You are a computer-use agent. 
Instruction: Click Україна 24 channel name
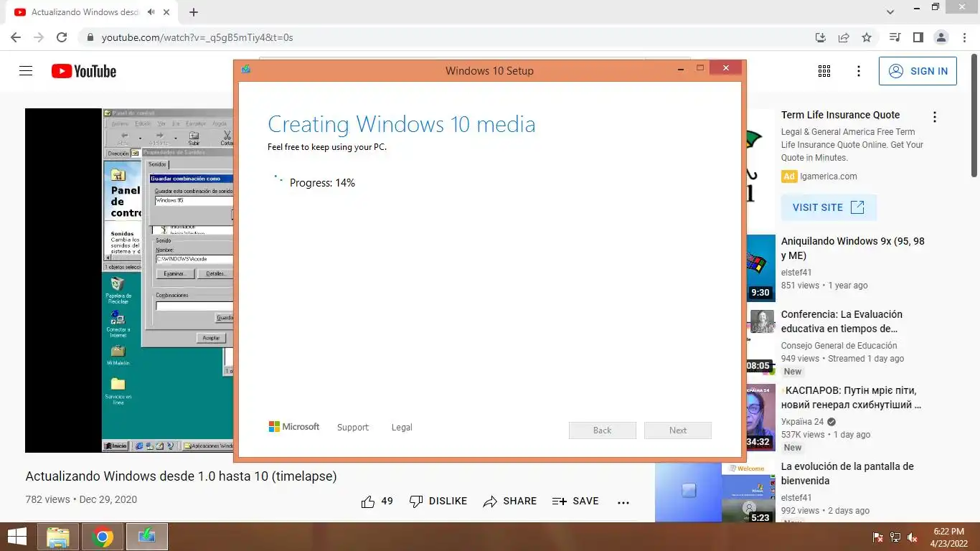point(802,422)
